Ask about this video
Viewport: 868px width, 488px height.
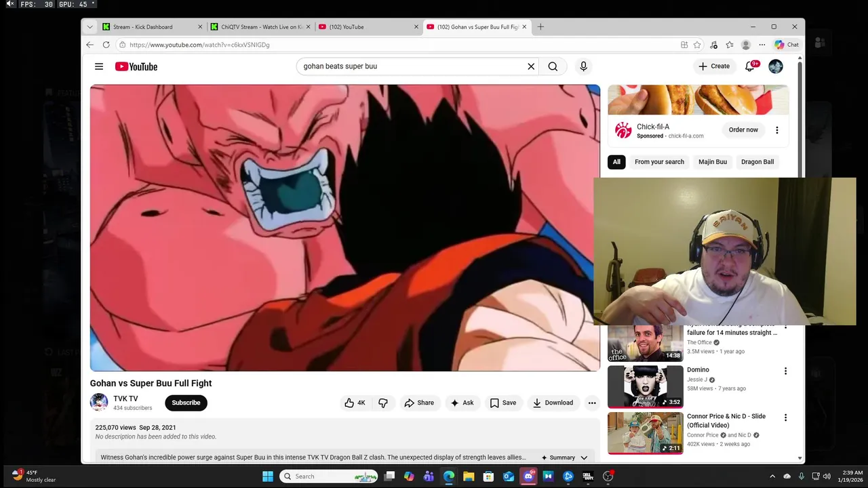coord(462,403)
